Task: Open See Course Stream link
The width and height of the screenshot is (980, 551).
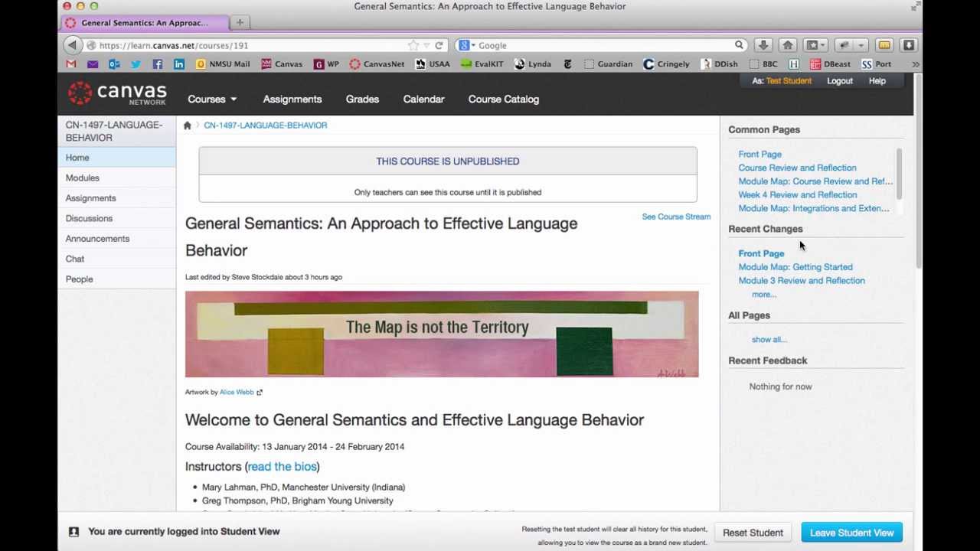Action: click(676, 217)
